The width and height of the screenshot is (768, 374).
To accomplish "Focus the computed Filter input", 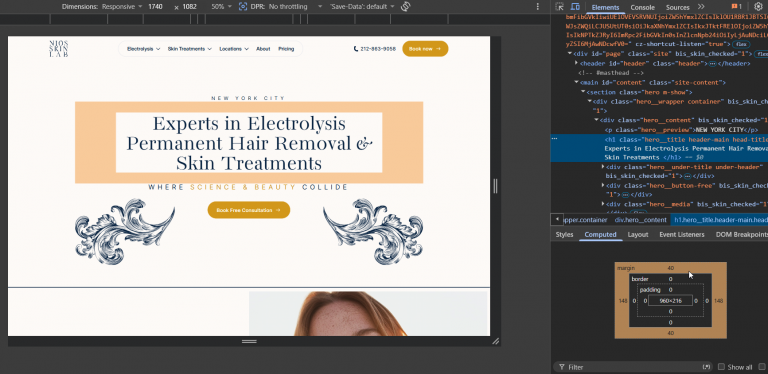I will click(634, 367).
